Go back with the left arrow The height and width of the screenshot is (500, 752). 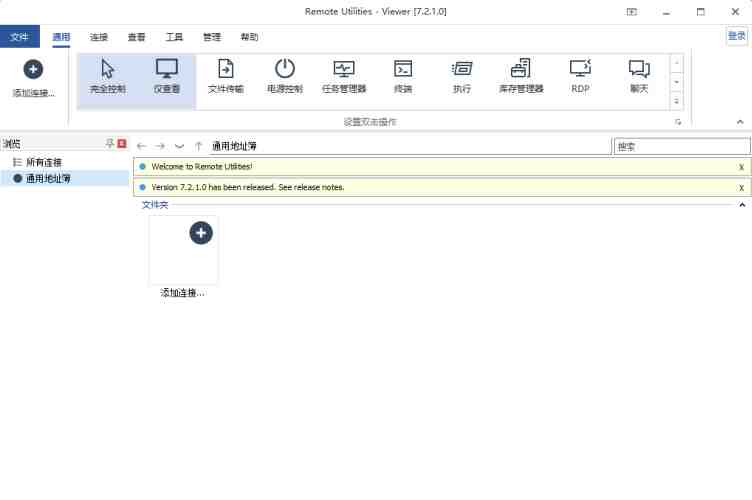(141, 146)
